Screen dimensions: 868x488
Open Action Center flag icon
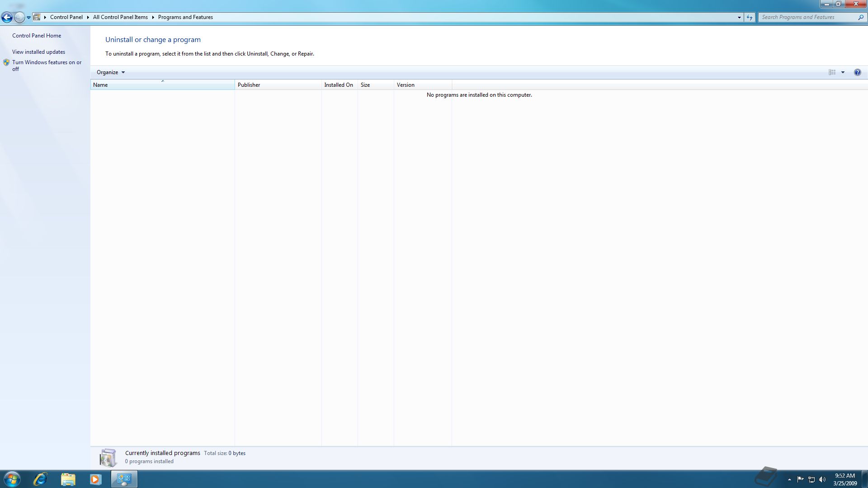800,479
